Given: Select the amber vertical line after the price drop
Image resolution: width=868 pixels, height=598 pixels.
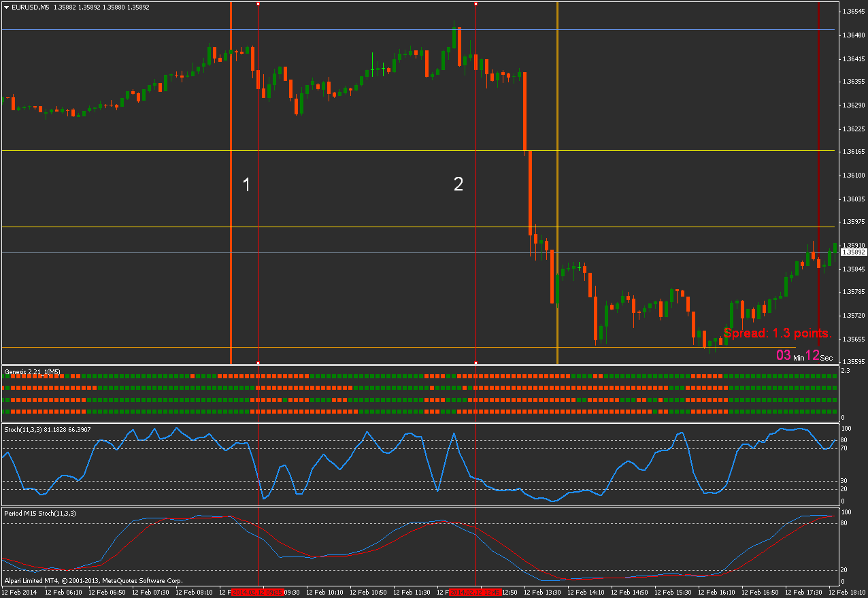Looking at the screenshot, I should (x=557, y=182).
